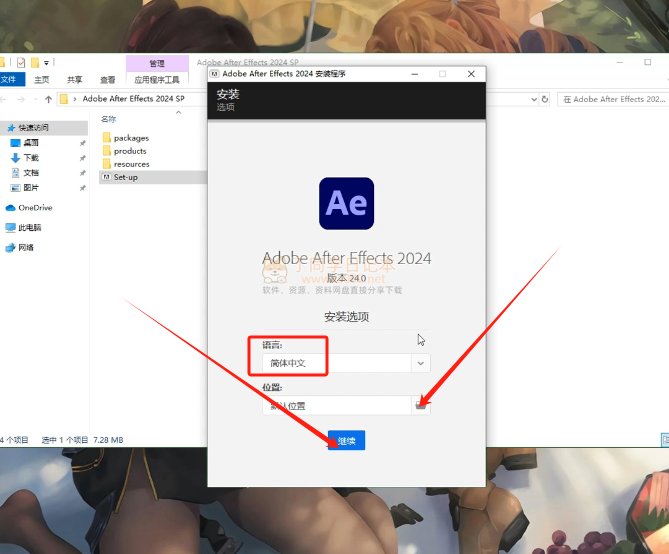The image size is (669, 554).
Task: Open 图片 in the navigation pane
Action: coord(25,188)
